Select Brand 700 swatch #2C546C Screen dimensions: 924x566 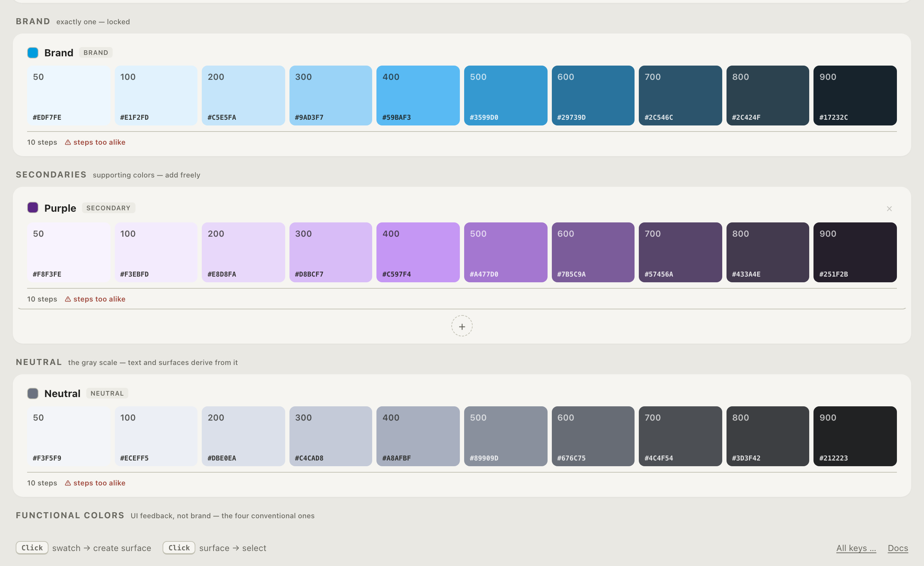[680, 96]
